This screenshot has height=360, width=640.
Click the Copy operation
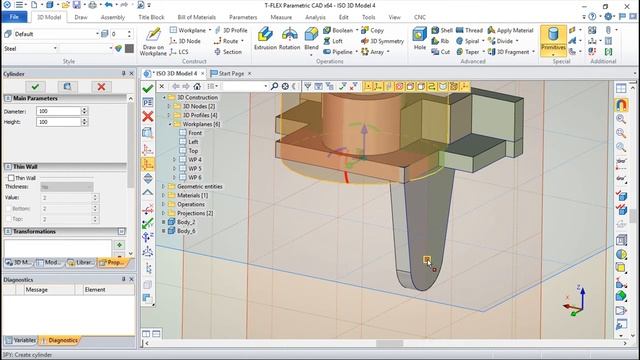point(372,30)
